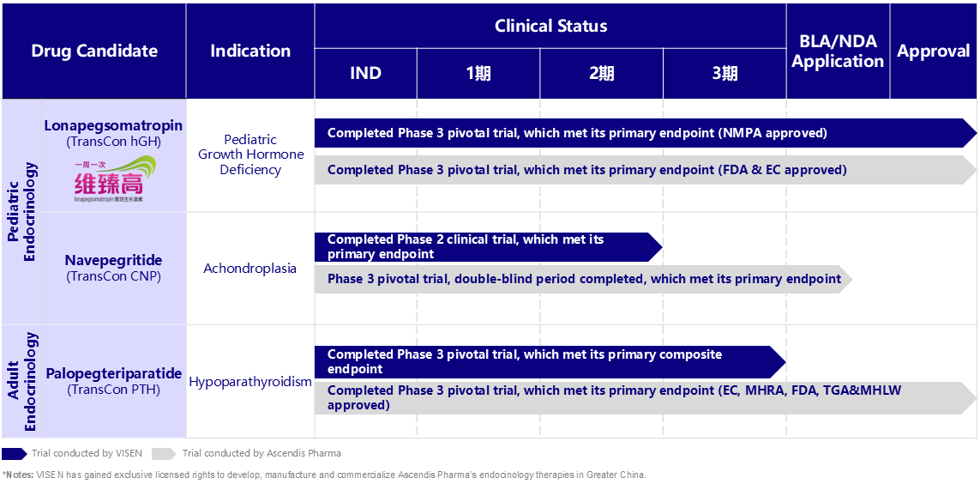Select the 2期 phase column header
Viewport: 980px width, 484px height.
(x=602, y=73)
